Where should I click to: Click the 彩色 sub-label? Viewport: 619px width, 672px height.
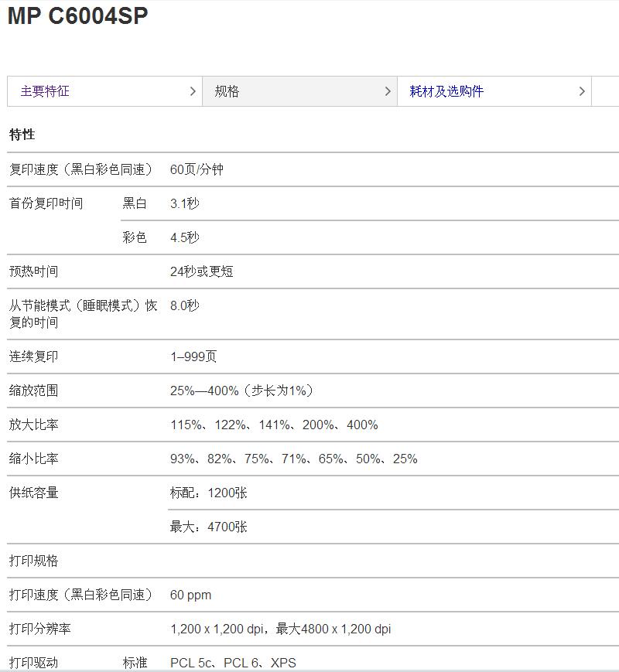[135, 237]
